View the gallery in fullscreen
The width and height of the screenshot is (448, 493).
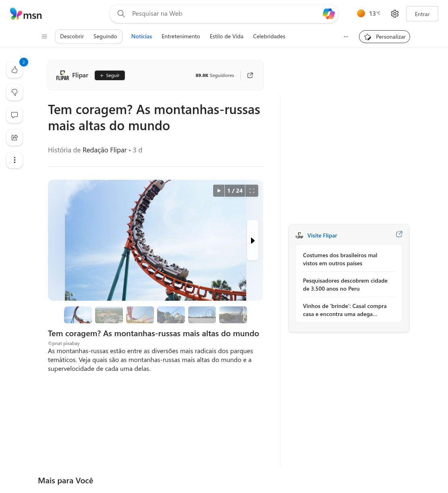pyautogui.click(x=252, y=191)
